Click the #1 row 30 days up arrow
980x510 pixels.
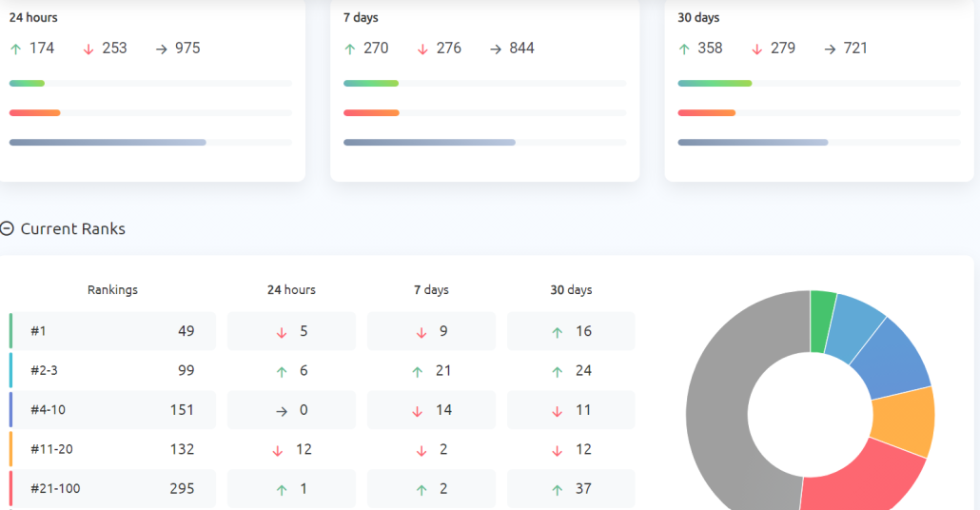click(558, 332)
